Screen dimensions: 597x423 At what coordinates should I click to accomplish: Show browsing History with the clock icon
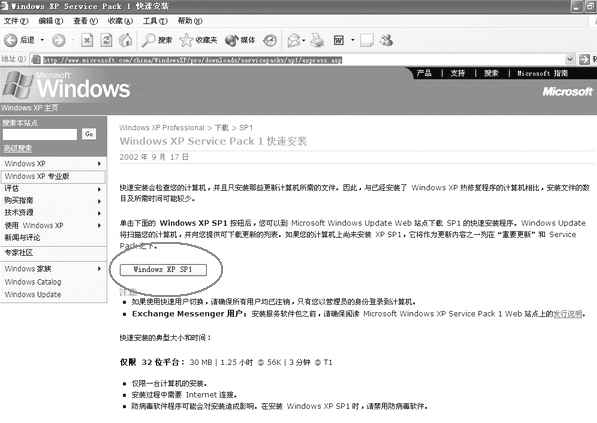[270, 40]
